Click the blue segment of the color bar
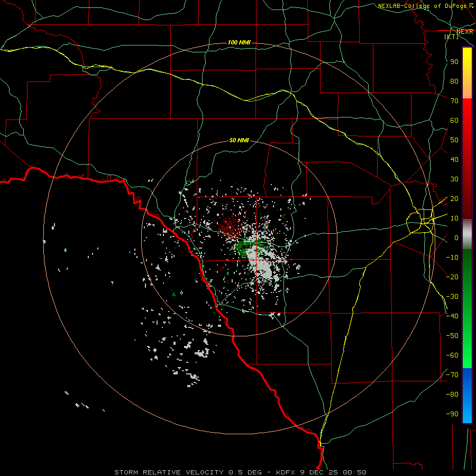The height and width of the screenshot is (476, 476). click(467, 396)
